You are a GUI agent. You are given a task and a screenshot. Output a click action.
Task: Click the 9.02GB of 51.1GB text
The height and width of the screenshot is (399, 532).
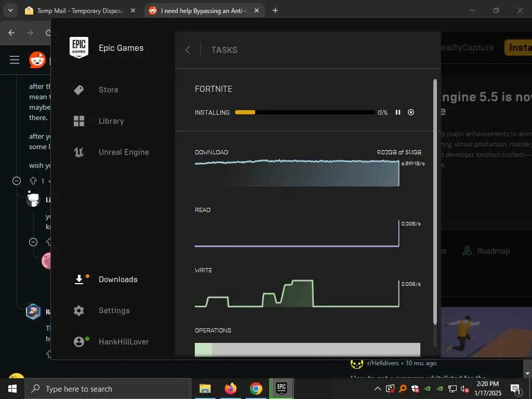point(399,152)
